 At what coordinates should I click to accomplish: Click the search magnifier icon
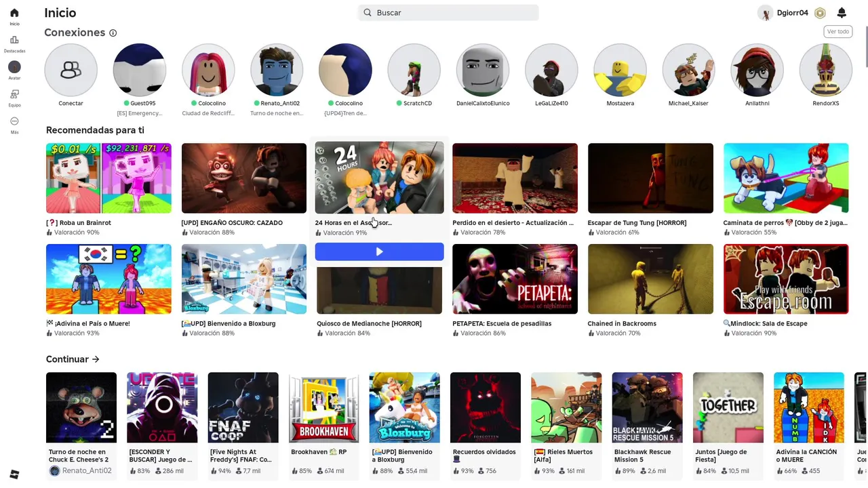coord(368,12)
